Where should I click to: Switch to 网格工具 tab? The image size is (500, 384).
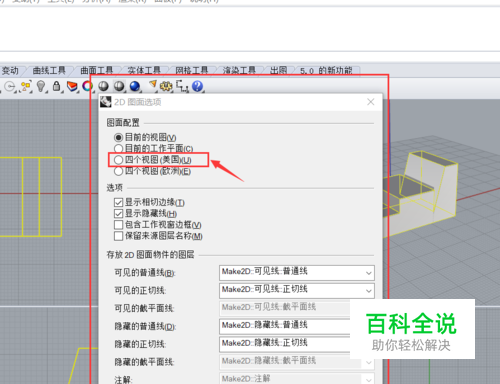[192, 71]
